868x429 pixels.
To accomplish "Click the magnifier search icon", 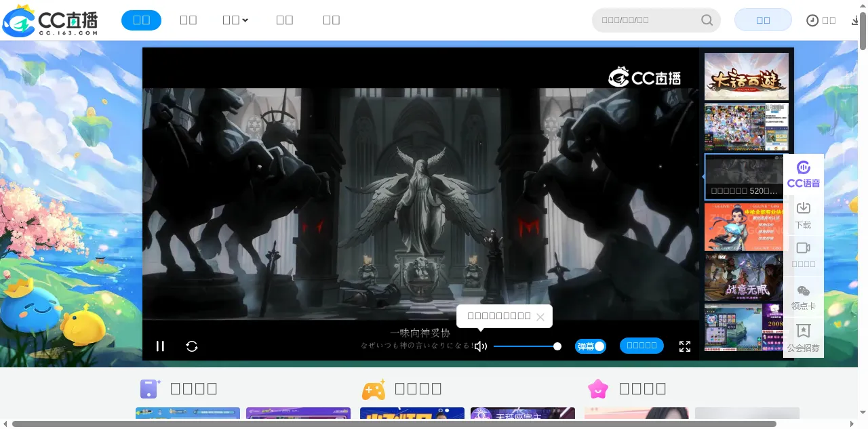I will point(707,20).
